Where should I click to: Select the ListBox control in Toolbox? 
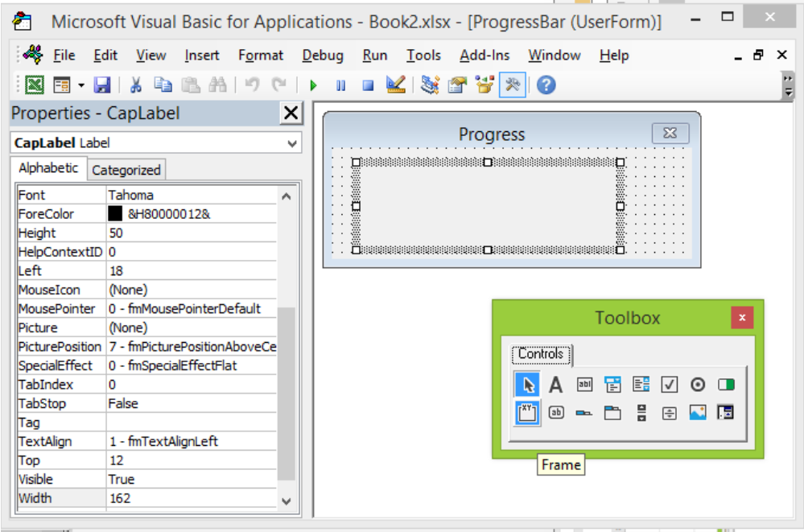pos(641,384)
